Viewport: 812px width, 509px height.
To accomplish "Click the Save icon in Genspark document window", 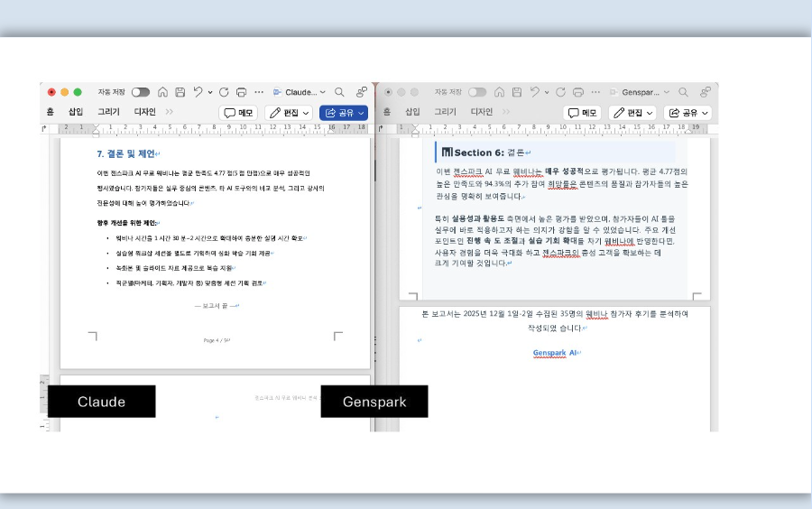I will [x=516, y=92].
